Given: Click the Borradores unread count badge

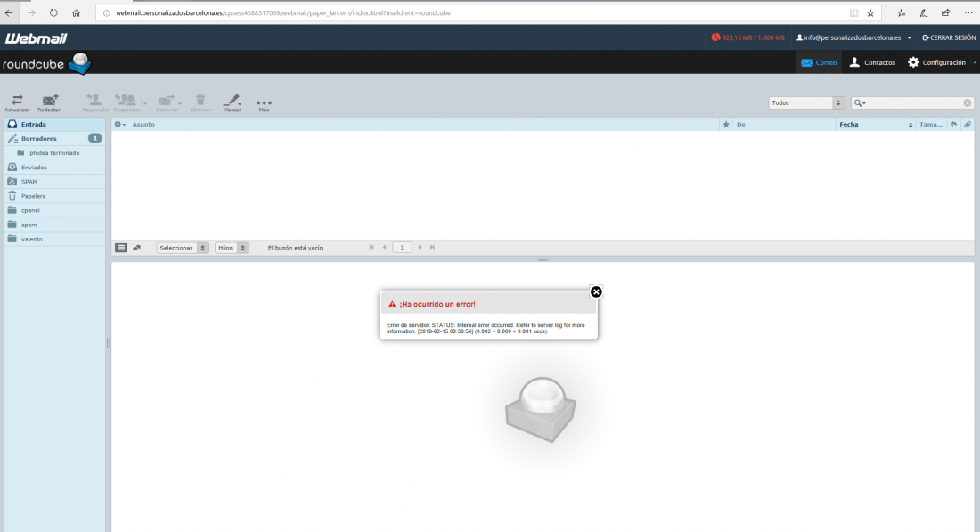Looking at the screenshot, I should pyautogui.click(x=95, y=138).
